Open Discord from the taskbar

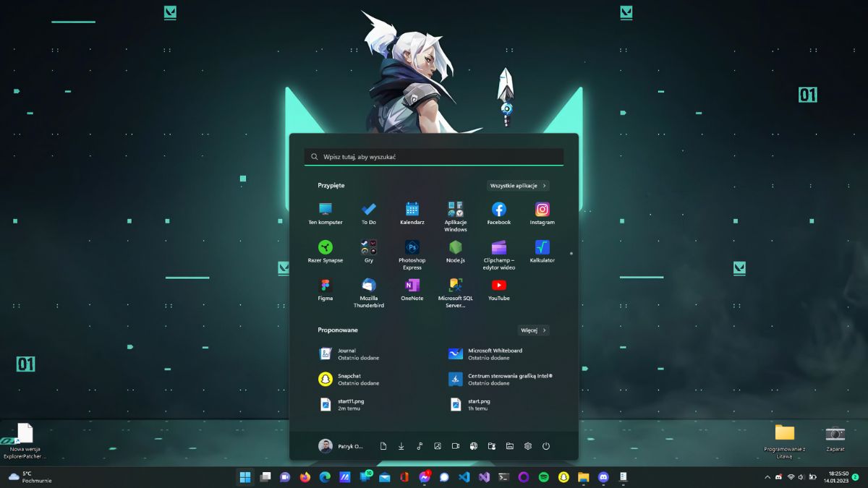pos(603,477)
